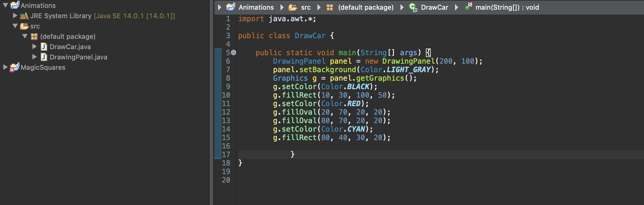Screen dimensions: 644x205
Task: Collapse the main method fold marker on line 5
Action: [x=234, y=53]
